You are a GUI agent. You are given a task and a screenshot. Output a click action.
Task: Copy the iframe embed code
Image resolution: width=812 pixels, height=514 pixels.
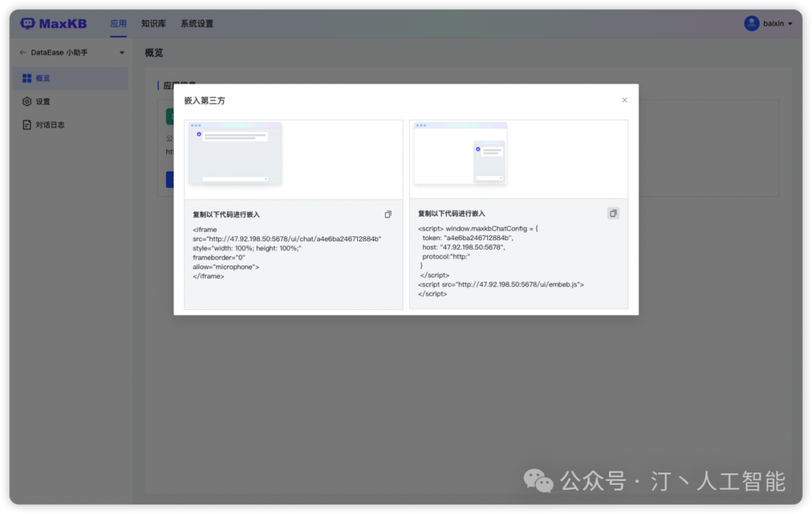(388, 214)
